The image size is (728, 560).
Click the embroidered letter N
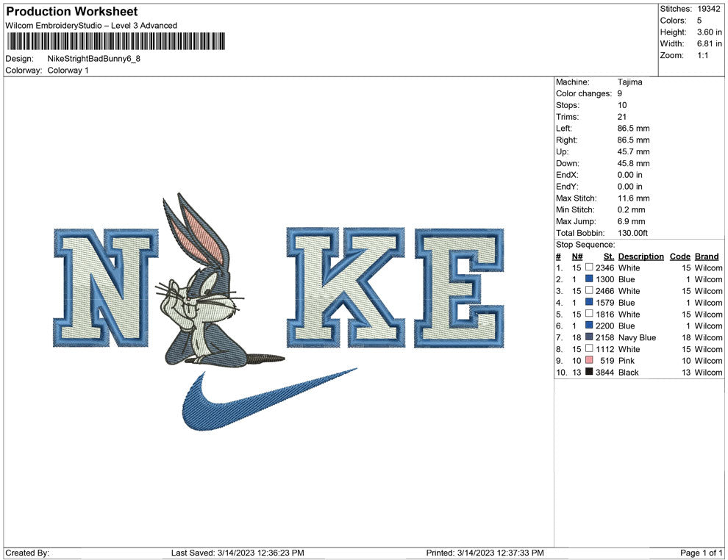(105, 287)
